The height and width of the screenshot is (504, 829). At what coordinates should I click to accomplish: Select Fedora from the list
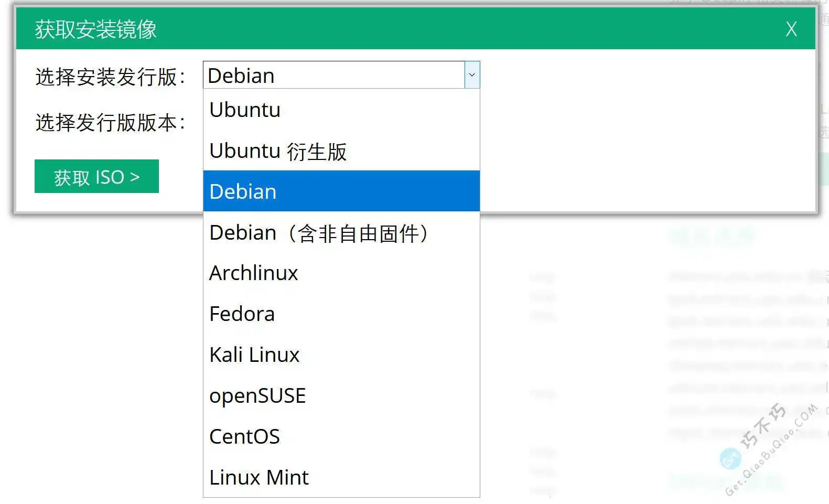341,314
